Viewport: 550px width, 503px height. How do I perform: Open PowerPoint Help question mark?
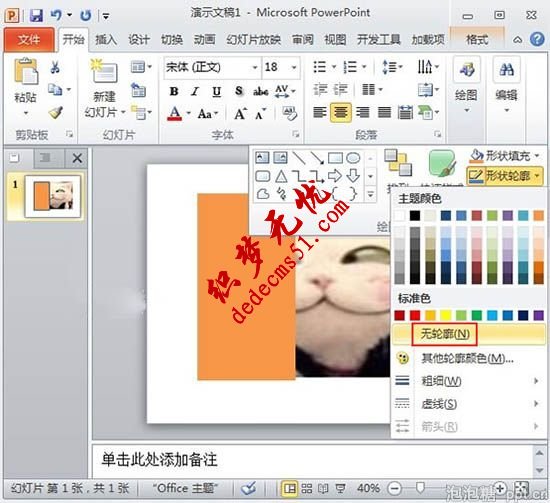coord(537,39)
